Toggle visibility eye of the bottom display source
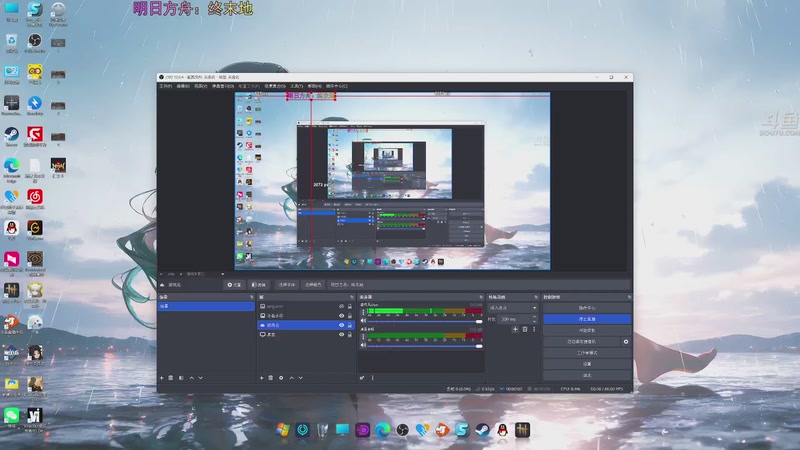 tap(341, 335)
